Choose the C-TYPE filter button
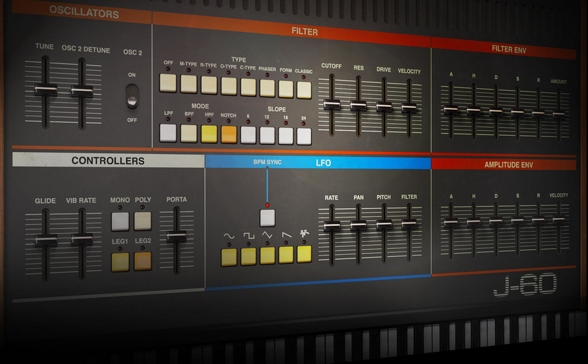Image resolution: width=588 pixels, height=364 pixels. (248, 87)
